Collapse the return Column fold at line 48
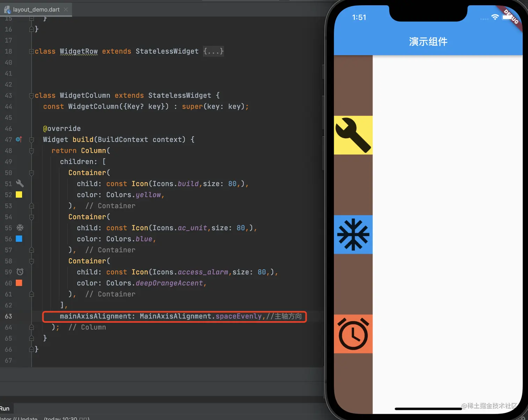Image resolution: width=528 pixels, height=420 pixels. click(31, 150)
